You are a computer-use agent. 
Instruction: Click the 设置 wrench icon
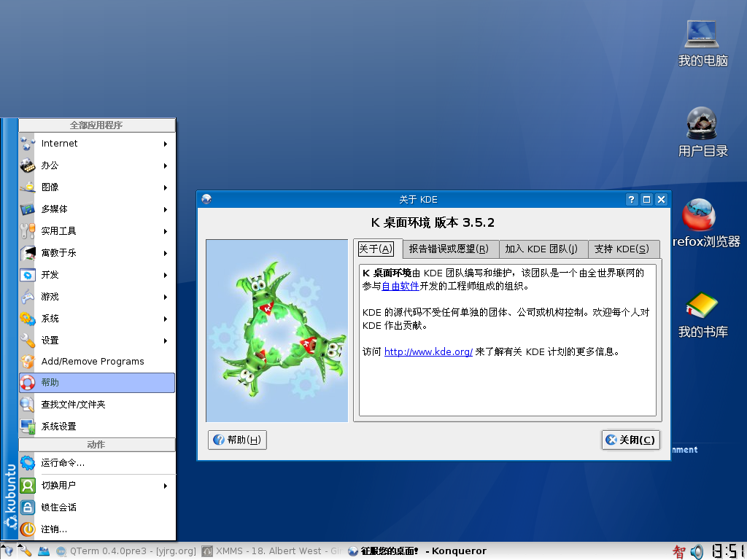(x=28, y=341)
